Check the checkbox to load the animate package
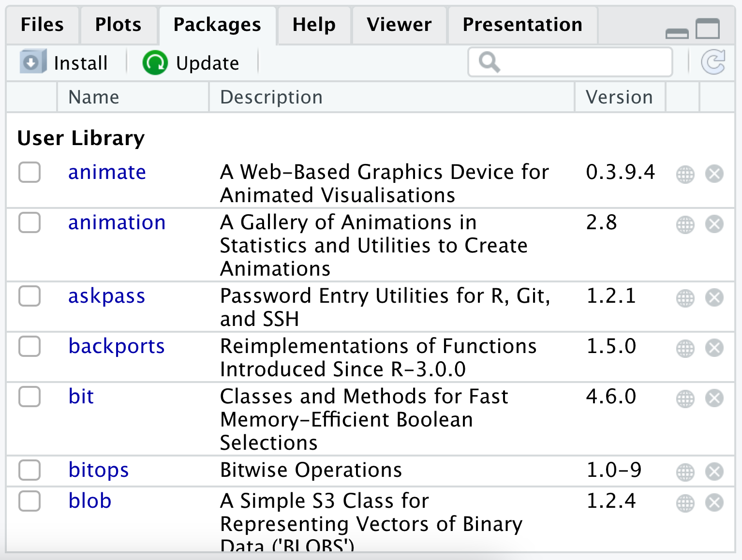The height and width of the screenshot is (560, 742). click(x=29, y=173)
